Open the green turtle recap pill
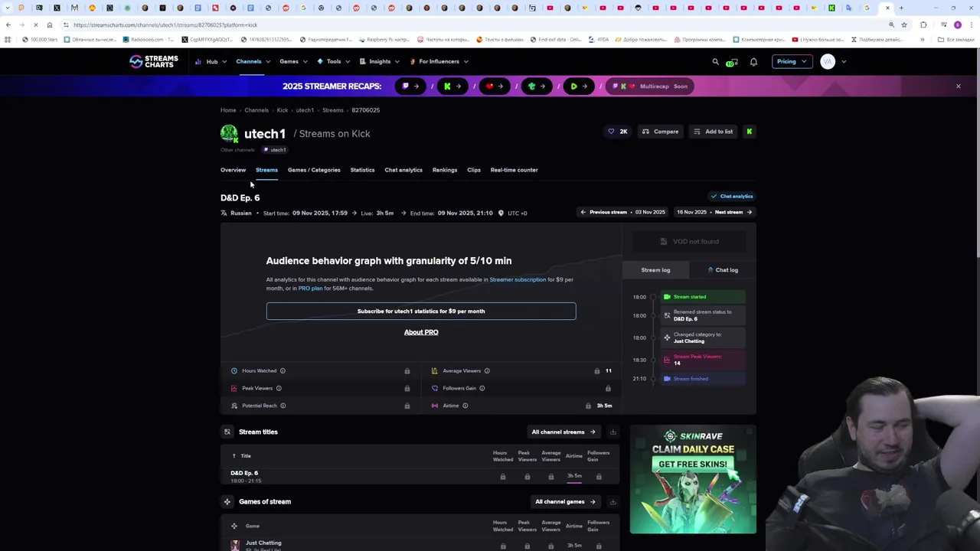The height and width of the screenshot is (551, 980). (x=537, y=86)
